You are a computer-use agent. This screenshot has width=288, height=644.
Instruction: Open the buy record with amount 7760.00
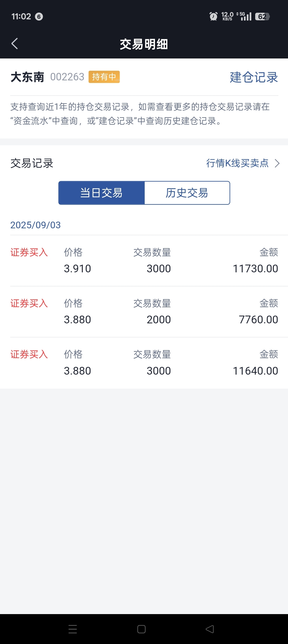coord(144,312)
